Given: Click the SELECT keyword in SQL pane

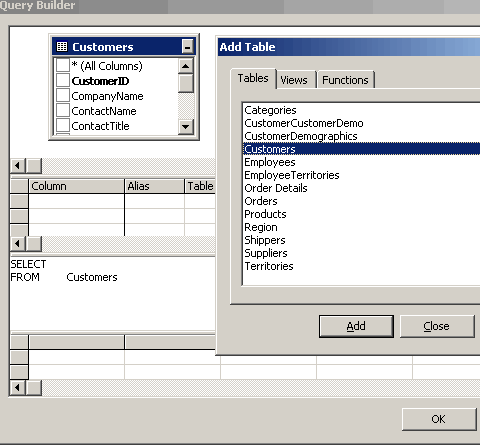Looking at the screenshot, I should coord(28,264).
